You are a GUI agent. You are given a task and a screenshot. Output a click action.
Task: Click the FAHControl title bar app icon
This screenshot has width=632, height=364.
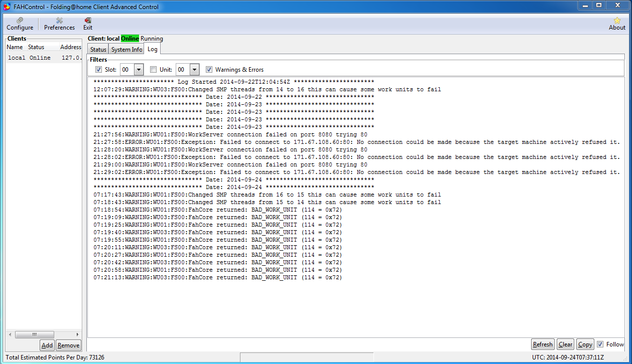click(x=7, y=7)
